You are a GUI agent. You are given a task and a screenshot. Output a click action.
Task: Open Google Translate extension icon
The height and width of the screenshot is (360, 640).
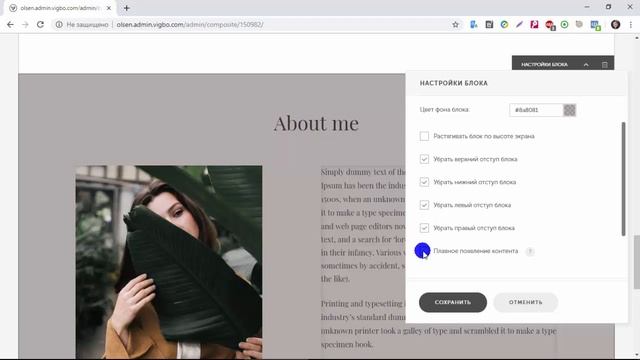coord(473,24)
